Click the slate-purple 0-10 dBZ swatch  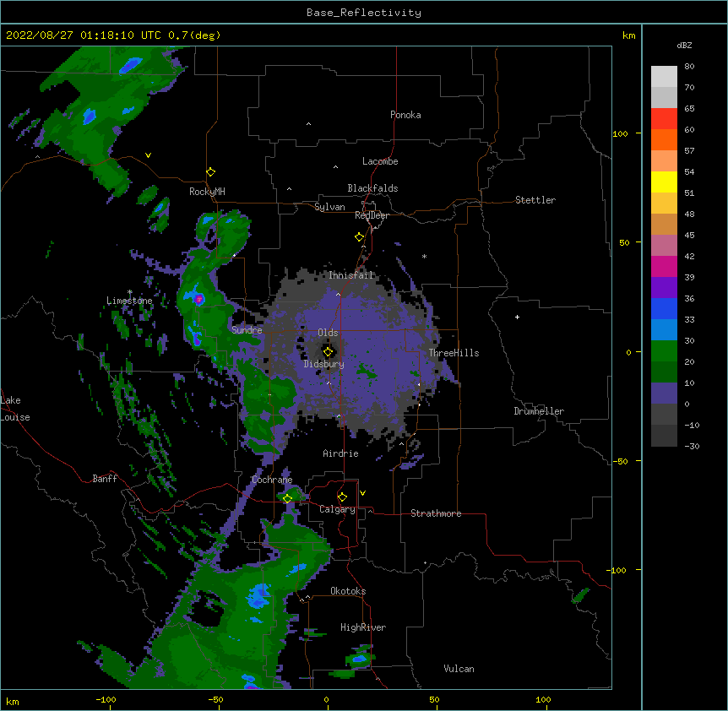tap(664, 393)
